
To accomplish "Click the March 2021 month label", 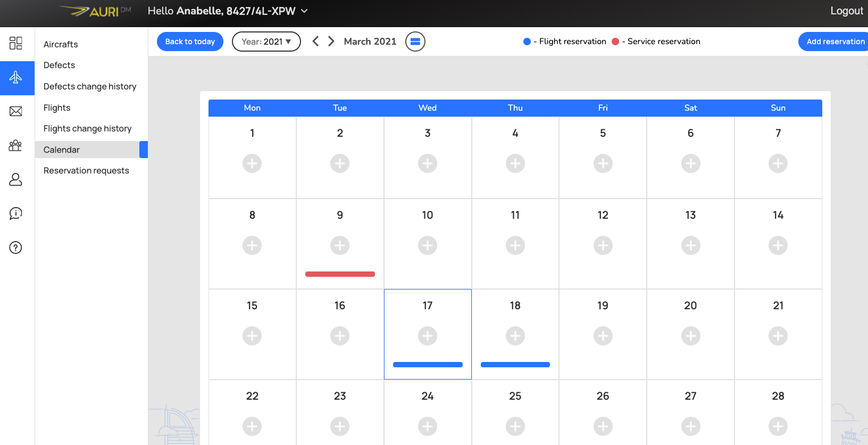I will pos(370,42).
